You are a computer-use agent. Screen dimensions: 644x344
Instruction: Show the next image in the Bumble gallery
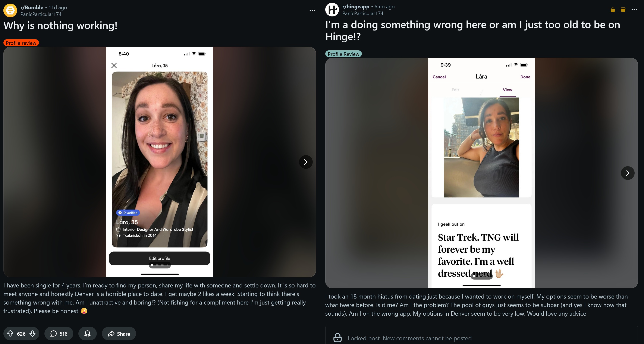click(306, 162)
